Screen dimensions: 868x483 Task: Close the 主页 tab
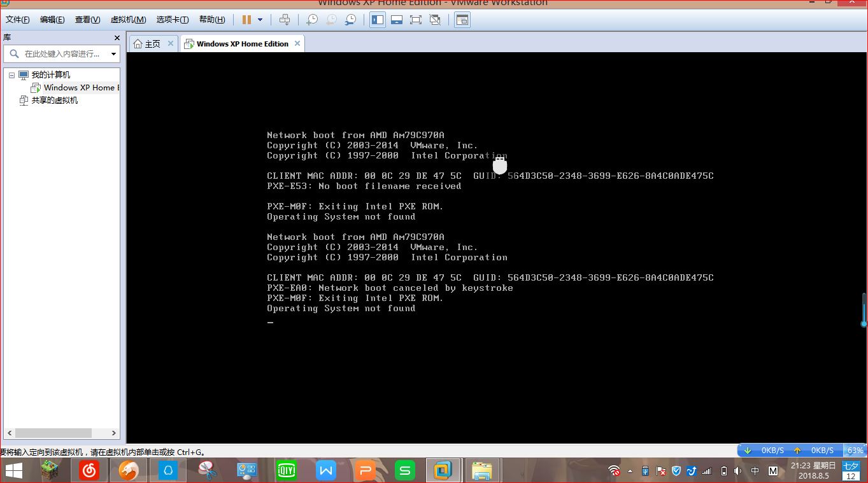tap(171, 43)
